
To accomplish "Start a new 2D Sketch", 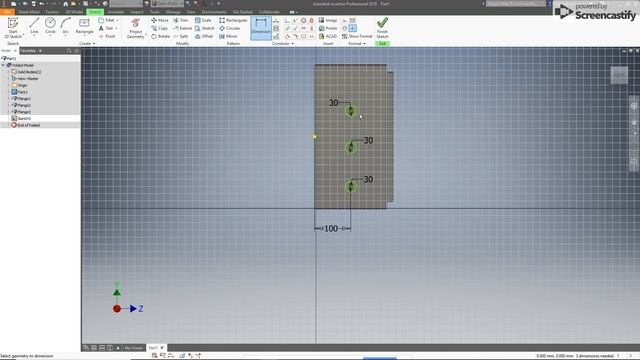I will (13, 28).
